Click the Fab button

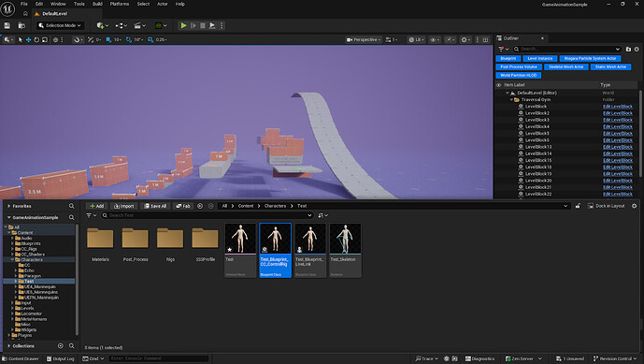coord(183,206)
